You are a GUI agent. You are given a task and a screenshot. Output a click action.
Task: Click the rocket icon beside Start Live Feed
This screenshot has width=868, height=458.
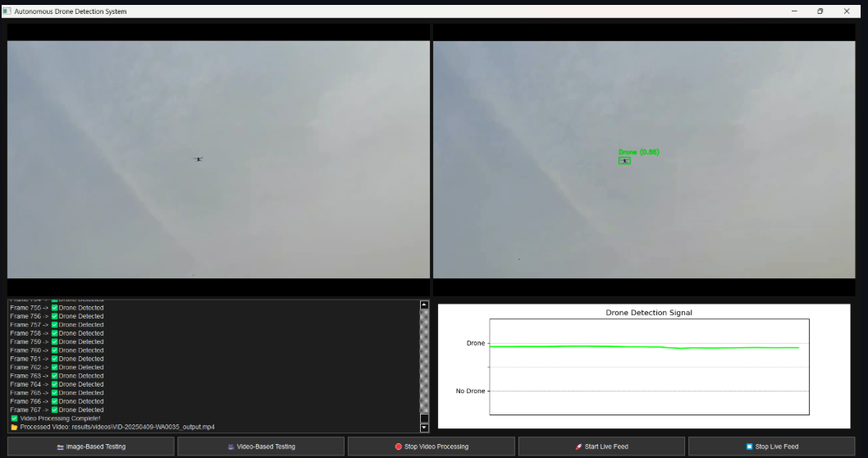tap(578, 447)
